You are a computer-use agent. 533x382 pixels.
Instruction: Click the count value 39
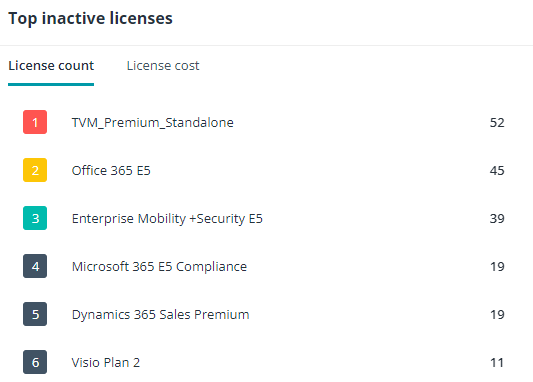[497, 219]
